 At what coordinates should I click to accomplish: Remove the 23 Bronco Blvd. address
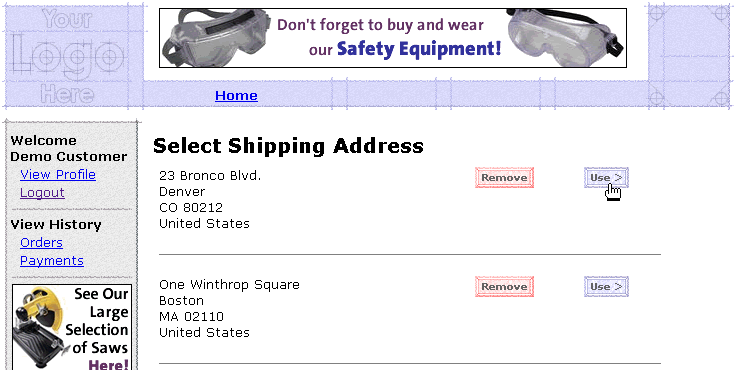coord(504,177)
